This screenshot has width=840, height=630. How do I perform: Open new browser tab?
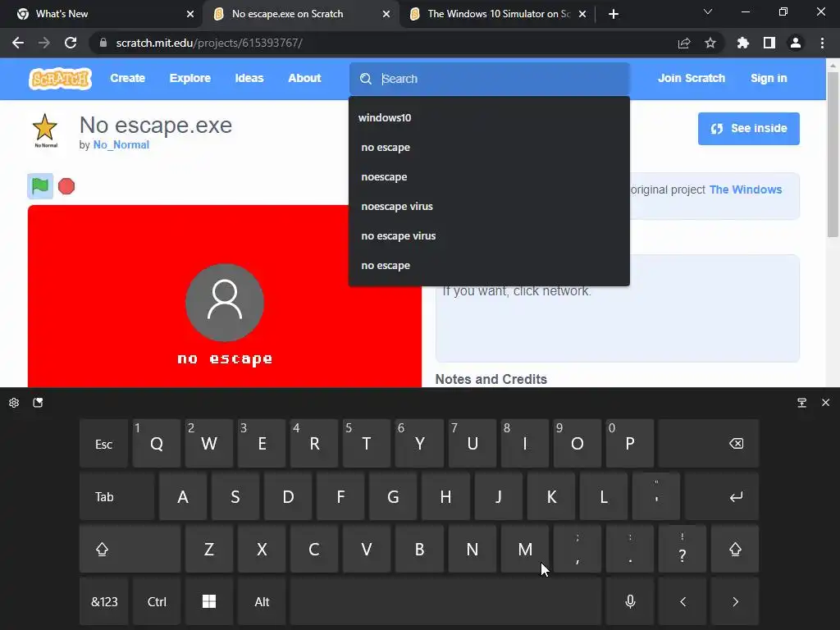point(614,14)
